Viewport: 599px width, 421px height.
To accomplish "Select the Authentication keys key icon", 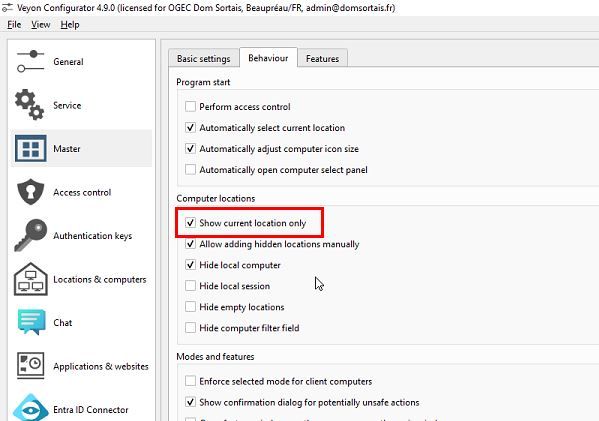I will [31, 235].
